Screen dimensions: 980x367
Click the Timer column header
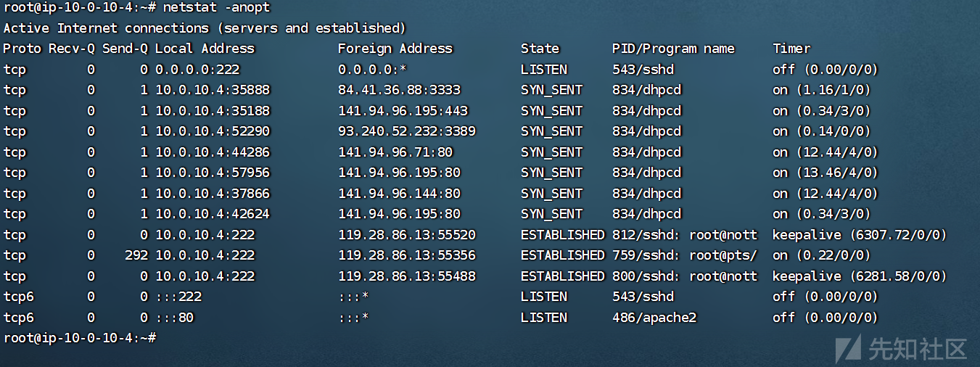791,49
